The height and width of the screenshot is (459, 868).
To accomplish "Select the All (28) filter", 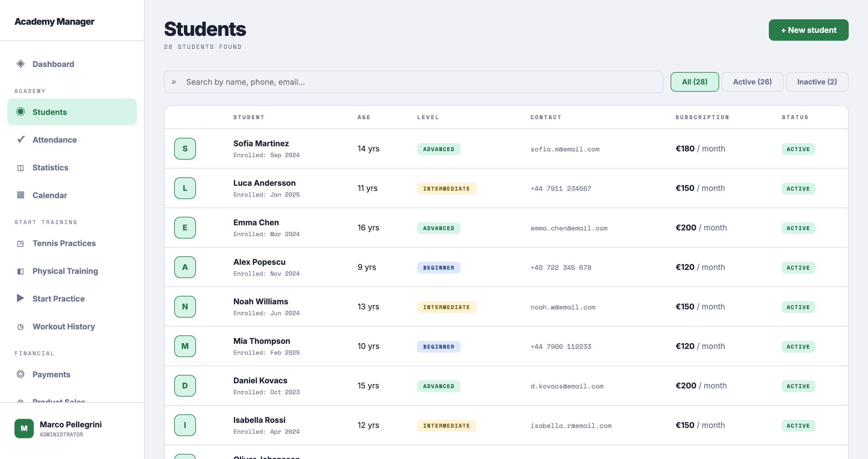I will [x=694, y=82].
